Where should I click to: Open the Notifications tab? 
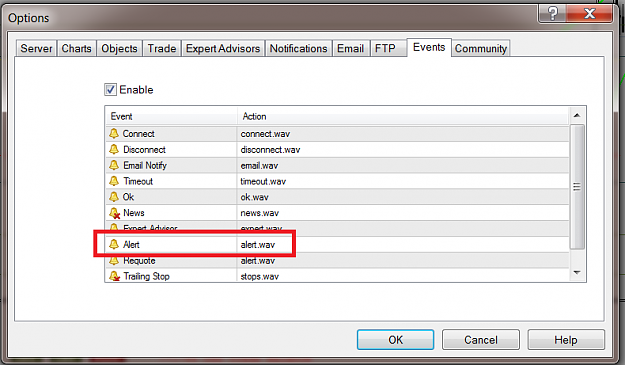click(299, 49)
